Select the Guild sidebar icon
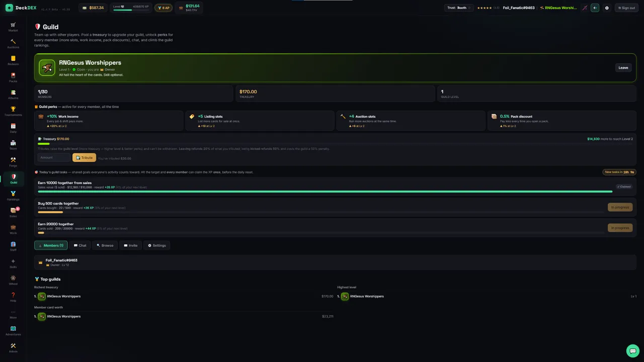This screenshot has height=362, width=644. click(13, 179)
